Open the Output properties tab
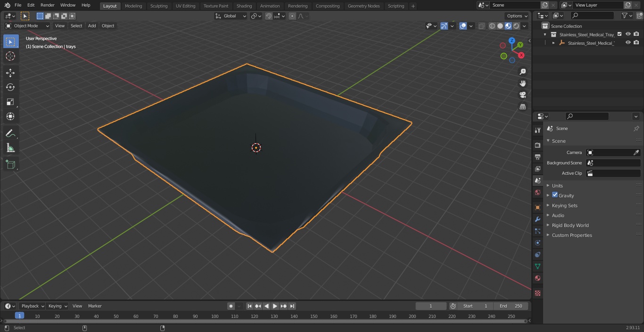This screenshot has height=332, width=644. pos(537,157)
